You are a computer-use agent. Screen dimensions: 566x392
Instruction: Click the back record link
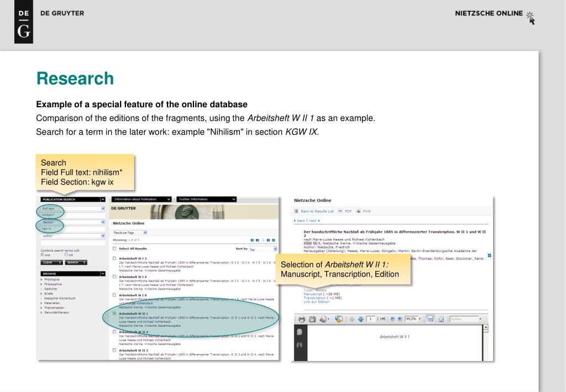pos(300,221)
